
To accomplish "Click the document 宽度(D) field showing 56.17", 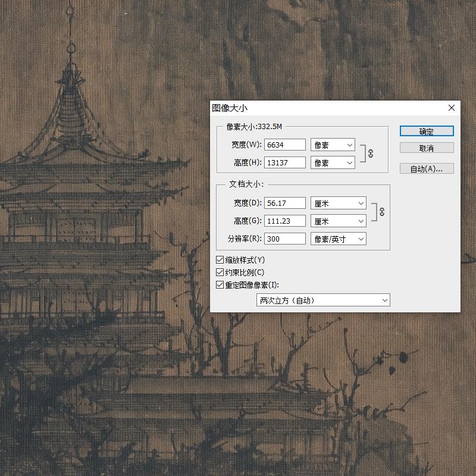I will coord(285,203).
